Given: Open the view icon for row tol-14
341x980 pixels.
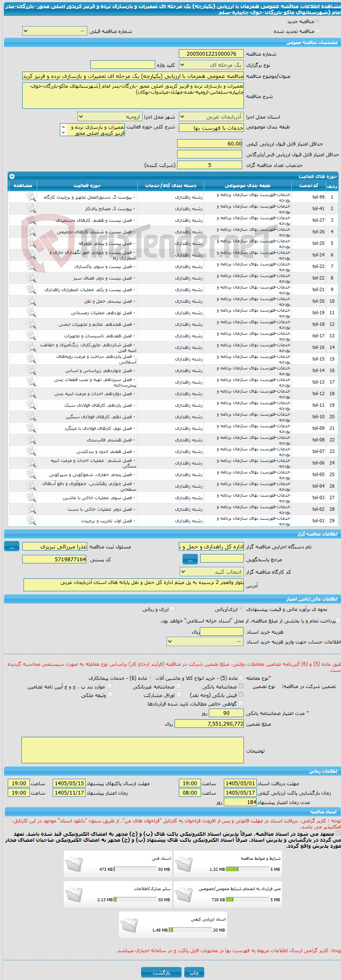Looking at the screenshot, I should click(31, 370).
